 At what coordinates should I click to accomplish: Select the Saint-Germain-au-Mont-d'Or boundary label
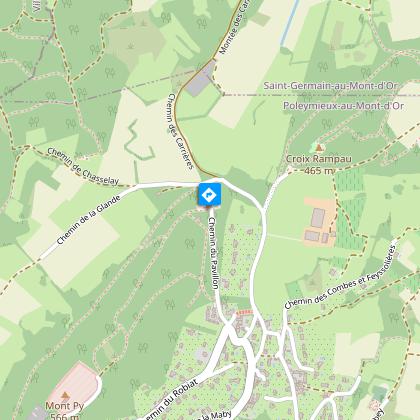click(330, 86)
